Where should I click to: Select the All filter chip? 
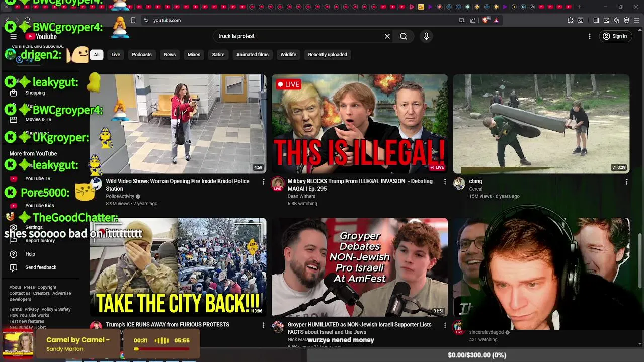[x=97, y=54]
